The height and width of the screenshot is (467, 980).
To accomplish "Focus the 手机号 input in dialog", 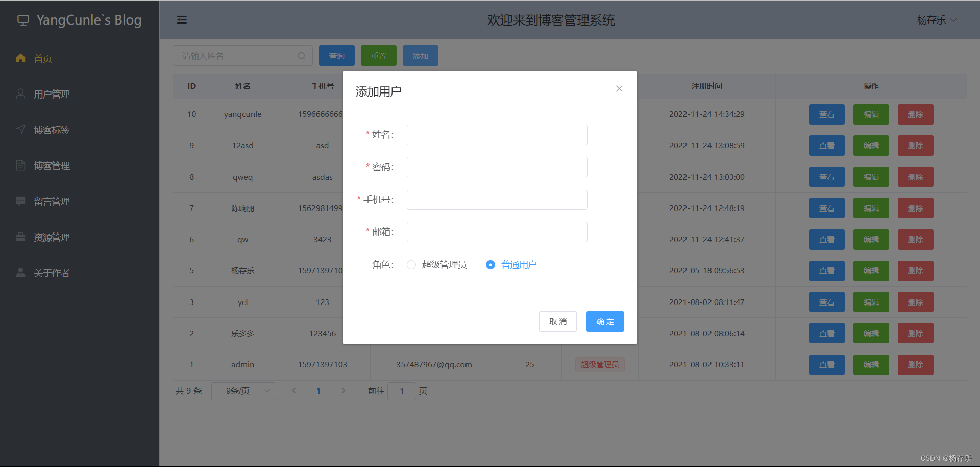I will tap(497, 200).
